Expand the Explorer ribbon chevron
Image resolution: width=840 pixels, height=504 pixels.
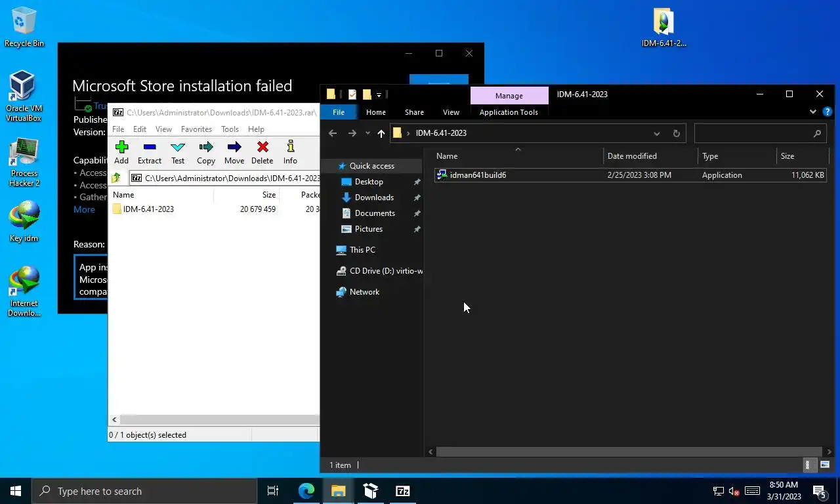point(813,112)
